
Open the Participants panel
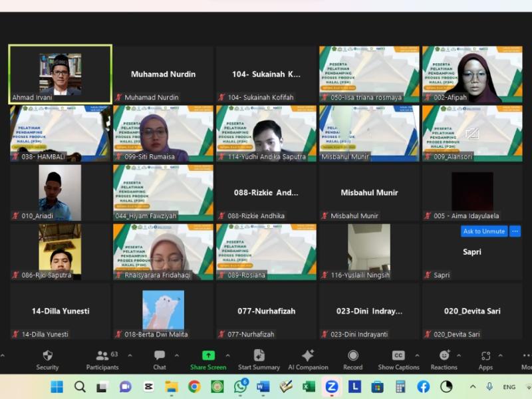[x=102, y=356]
